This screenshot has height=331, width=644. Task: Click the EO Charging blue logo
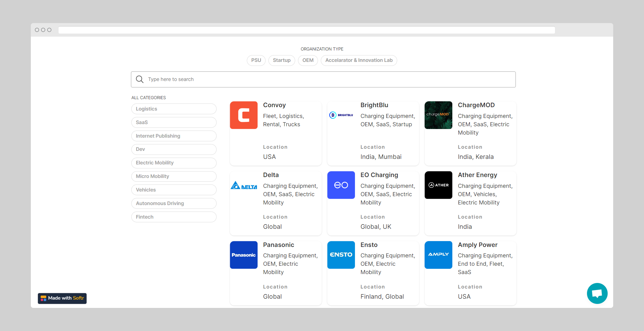(x=341, y=185)
